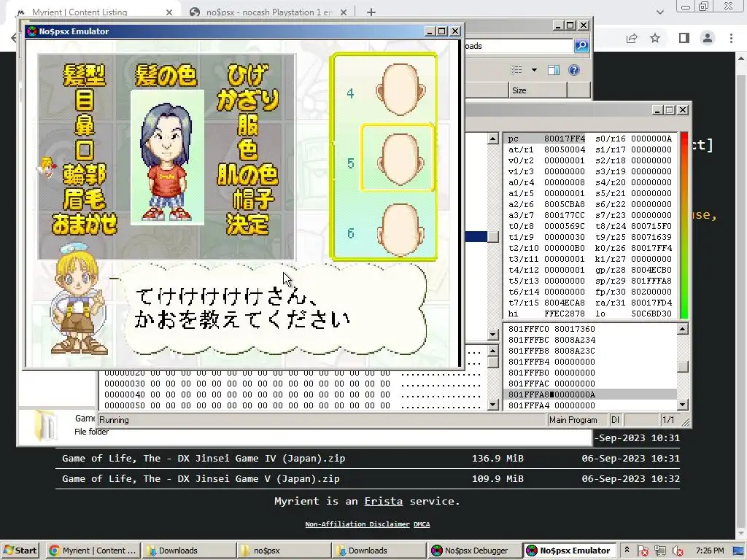Viewport: 747px width, 560px height.
Task: Click the Running status bar text
Action: (114, 420)
